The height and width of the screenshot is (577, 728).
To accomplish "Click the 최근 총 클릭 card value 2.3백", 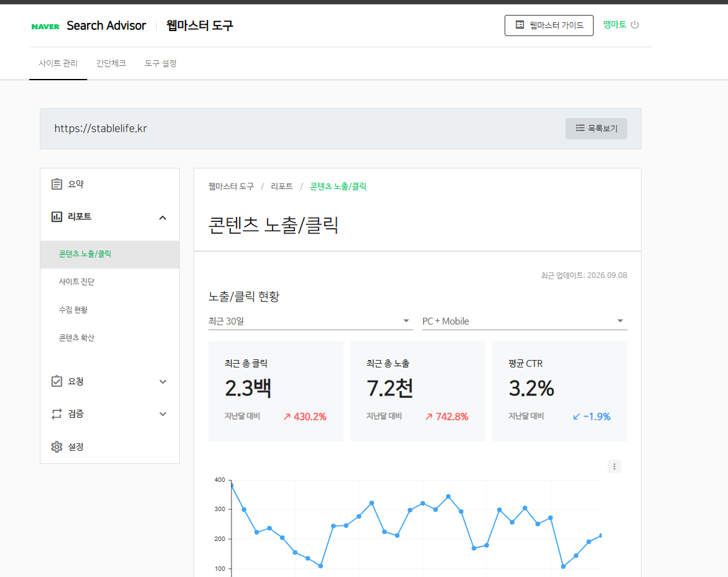I will pos(248,388).
